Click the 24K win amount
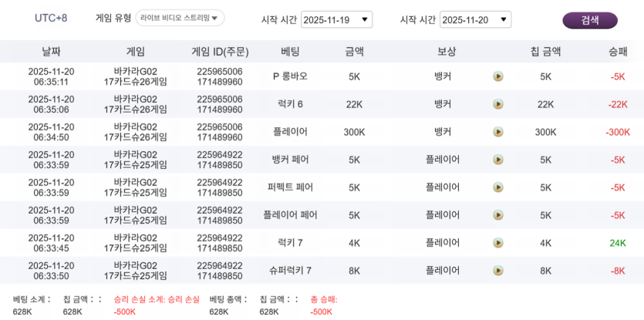 point(618,243)
